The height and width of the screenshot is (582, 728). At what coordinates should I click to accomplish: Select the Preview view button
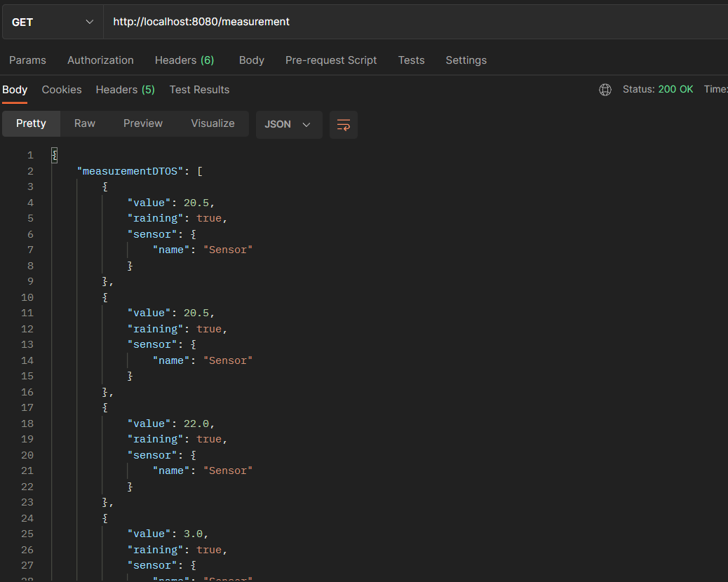click(x=143, y=123)
